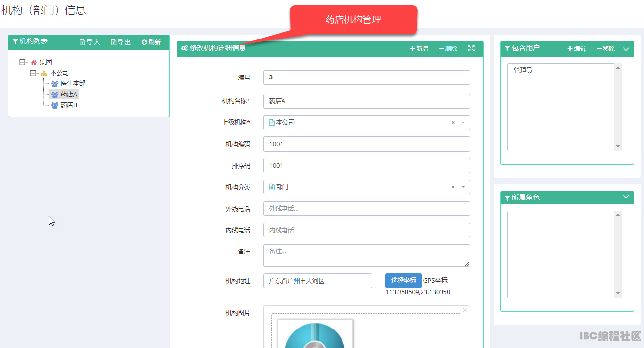
Task: Select 管理员 in the 包含用户 list
Action: 523,71
